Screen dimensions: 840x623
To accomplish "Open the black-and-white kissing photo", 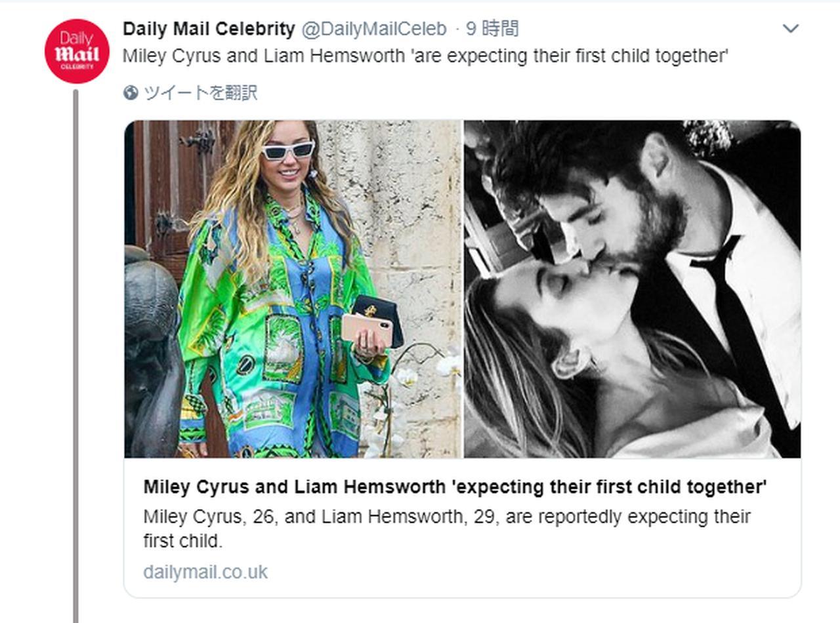I will pos(632,289).
